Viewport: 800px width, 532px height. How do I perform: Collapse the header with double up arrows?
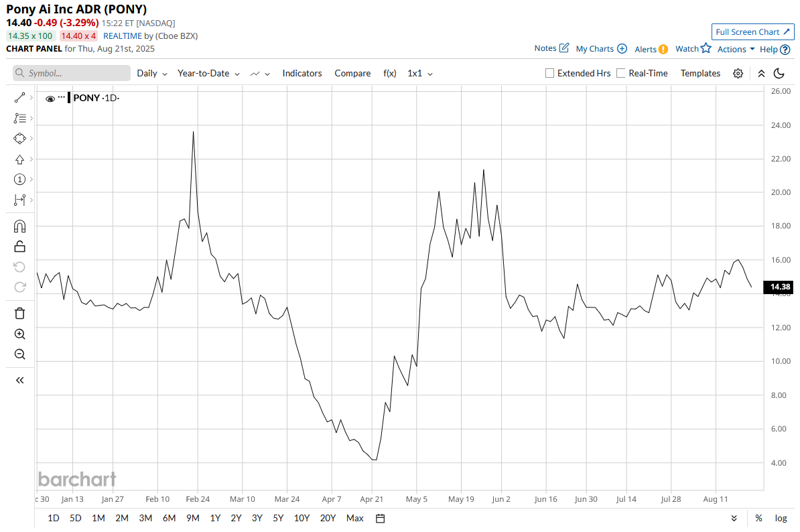[x=760, y=74]
